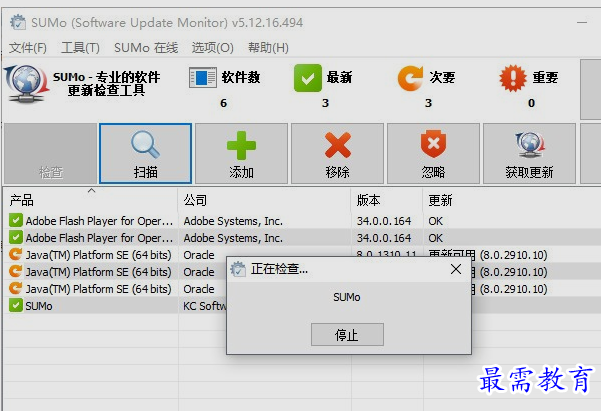Click KC Softw company cell in SUMo row

coord(205,306)
